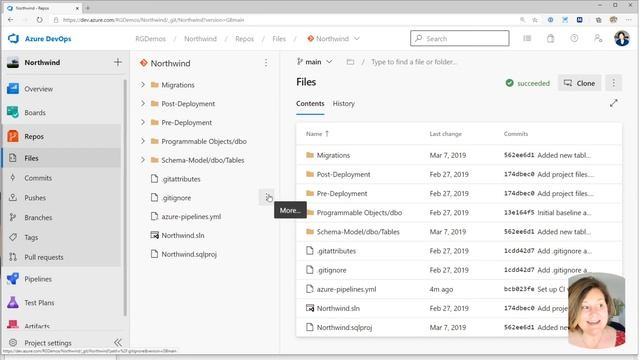Open commit 562ee6d1 on Migrations row

pyautogui.click(x=519, y=155)
